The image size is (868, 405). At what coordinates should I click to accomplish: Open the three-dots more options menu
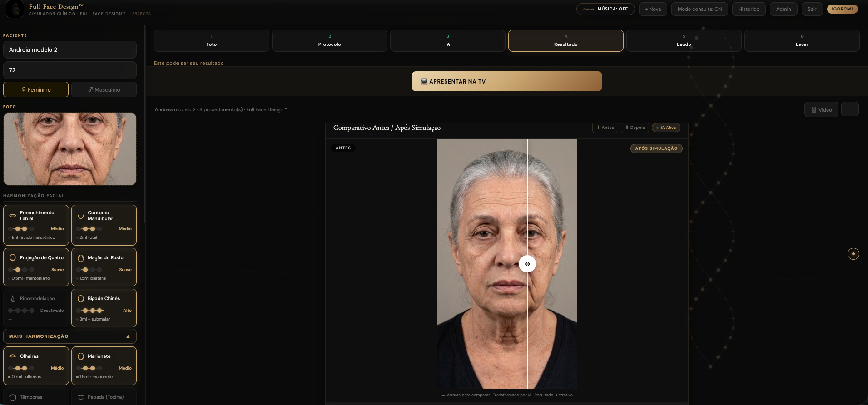coord(850,109)
